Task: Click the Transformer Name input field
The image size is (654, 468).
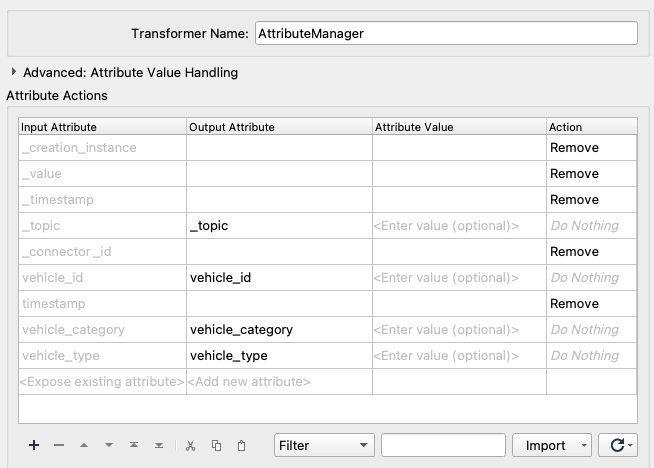Action: [446, 33]
